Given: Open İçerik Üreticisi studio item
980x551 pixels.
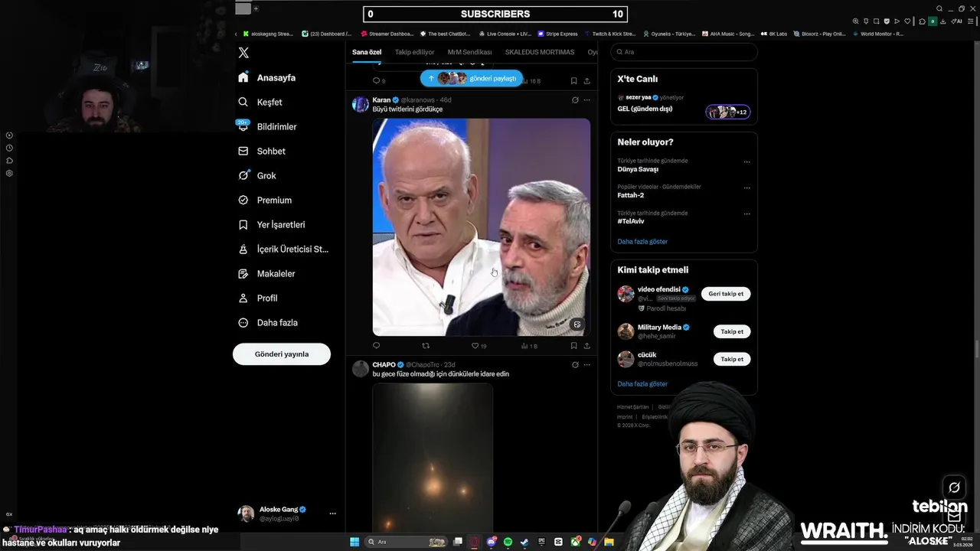Looking at the screenshot, I should (283, 249).
